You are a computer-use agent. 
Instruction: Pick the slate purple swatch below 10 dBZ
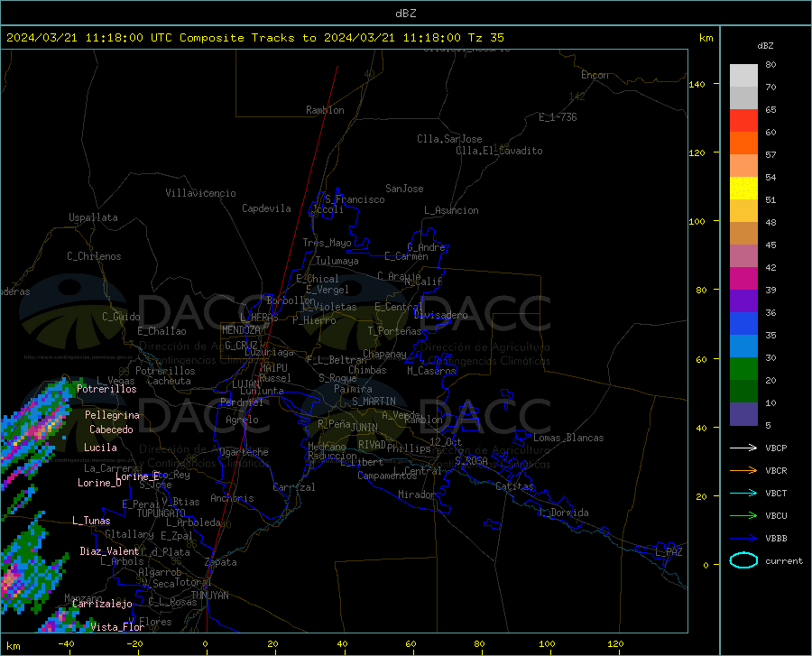[x=743, y=414]
